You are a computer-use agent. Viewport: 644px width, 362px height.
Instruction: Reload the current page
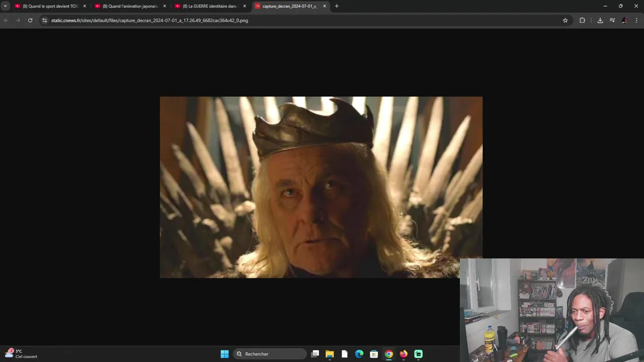click(x=30, y=21)
